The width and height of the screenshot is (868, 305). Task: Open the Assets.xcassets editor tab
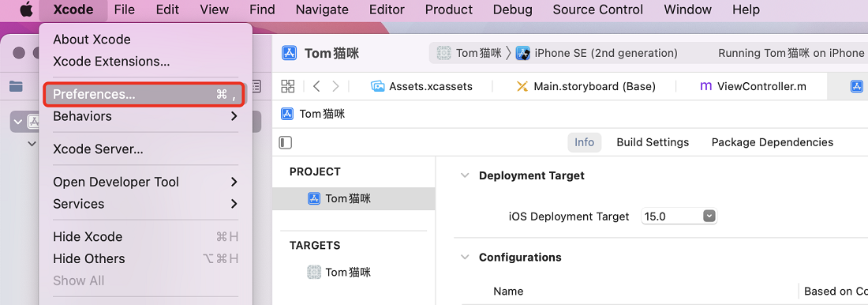click(423, 86)
